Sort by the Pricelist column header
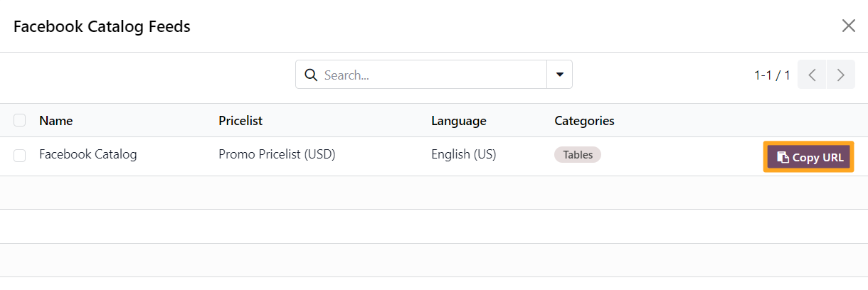This screenshot has width=868, height=290. point(240,121)
